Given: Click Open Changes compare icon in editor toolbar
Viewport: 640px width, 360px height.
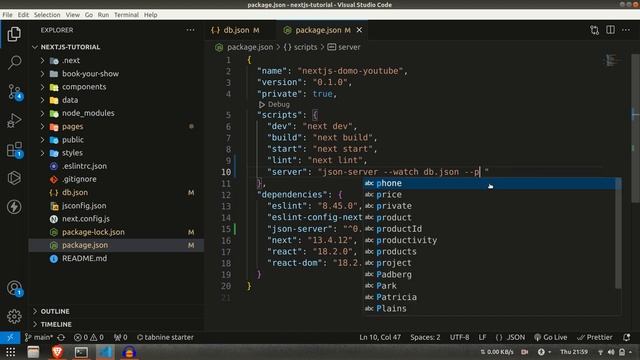Looking at the screenshot, I should tap(594, 30).
